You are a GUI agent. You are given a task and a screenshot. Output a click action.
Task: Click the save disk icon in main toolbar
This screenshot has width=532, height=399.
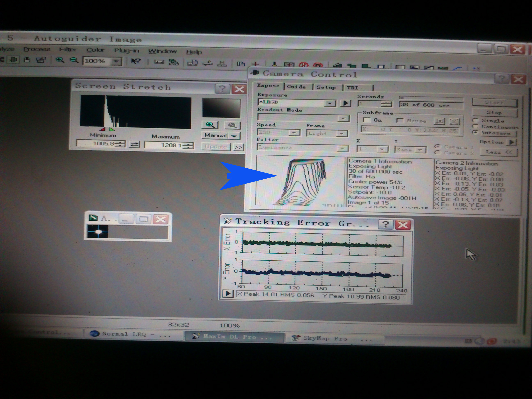27,60
